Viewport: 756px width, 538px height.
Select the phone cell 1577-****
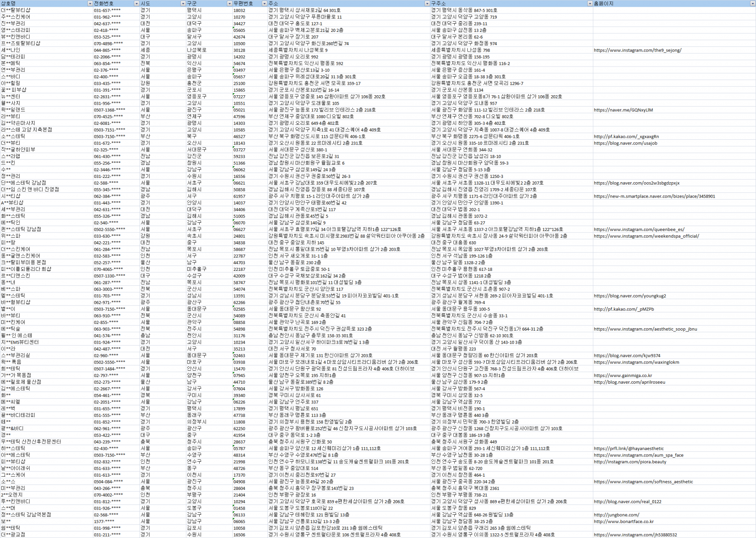coord(104,521)
